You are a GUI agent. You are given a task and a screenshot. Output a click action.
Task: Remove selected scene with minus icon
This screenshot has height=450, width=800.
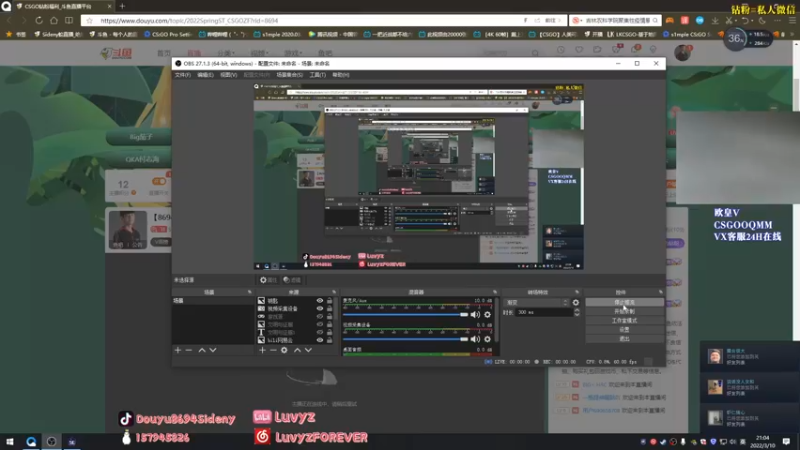coord(189,351)
